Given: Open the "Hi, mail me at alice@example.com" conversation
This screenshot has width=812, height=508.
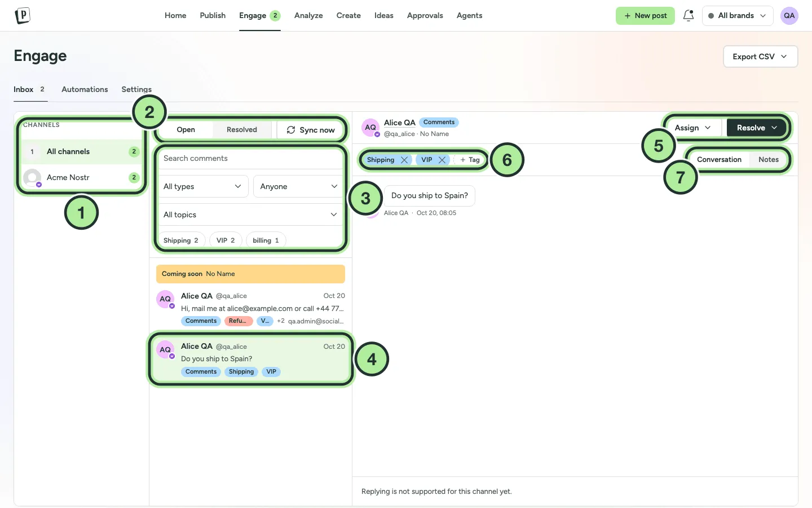Looking at the screenshot, I should coord(250,308).
